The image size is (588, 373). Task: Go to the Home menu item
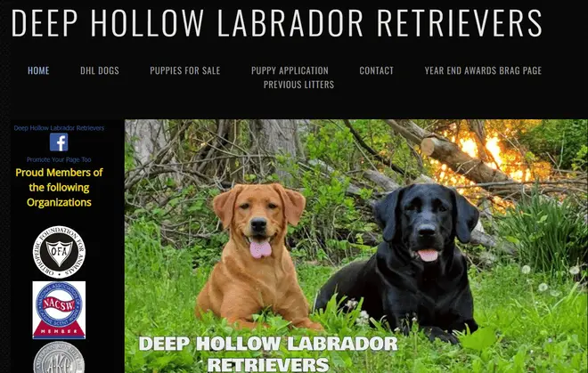pyautogui.click(x=38, y=70)
